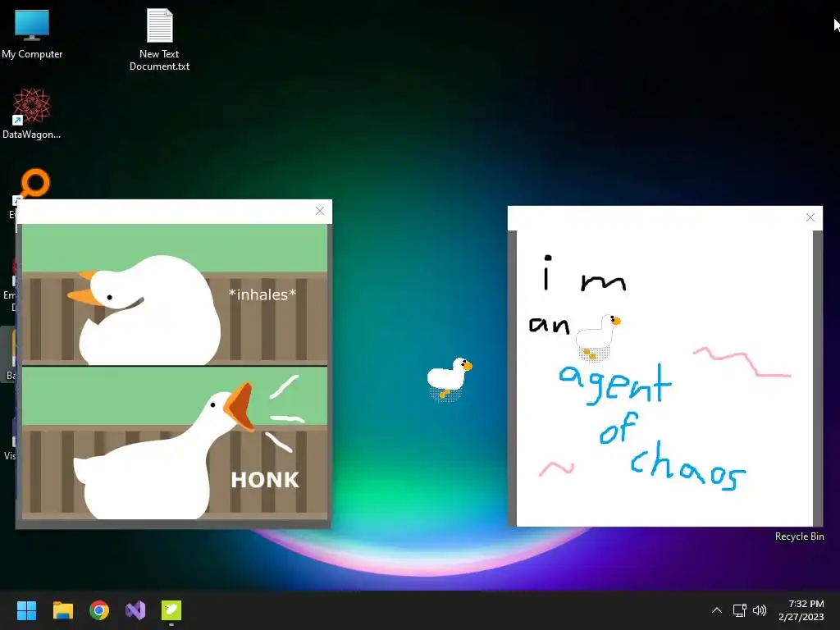The image size is (840, 630).
Task: Open Google Chrome from taskbar
Action: click(x=99, y=610)
